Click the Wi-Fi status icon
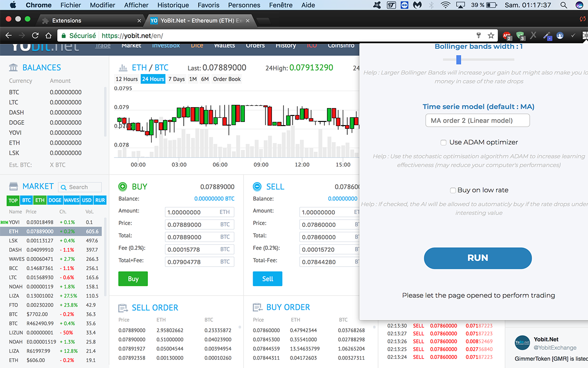 tap(445, 5)
